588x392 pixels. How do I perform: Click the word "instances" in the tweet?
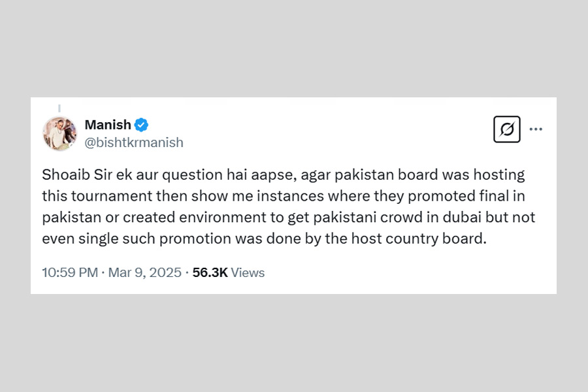pyautogui.click(x=244, y=196)
